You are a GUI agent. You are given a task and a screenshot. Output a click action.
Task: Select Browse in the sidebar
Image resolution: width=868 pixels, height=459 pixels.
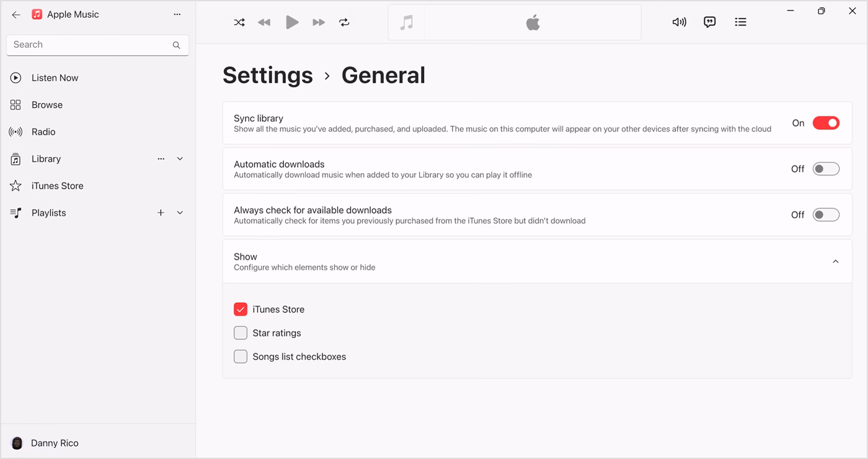47,104
